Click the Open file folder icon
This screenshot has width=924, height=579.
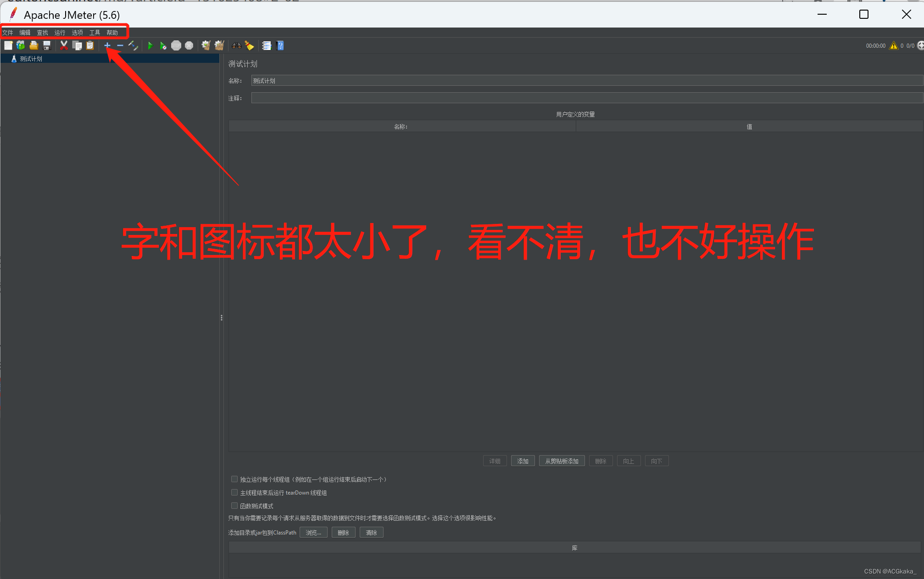coord(33,45)
